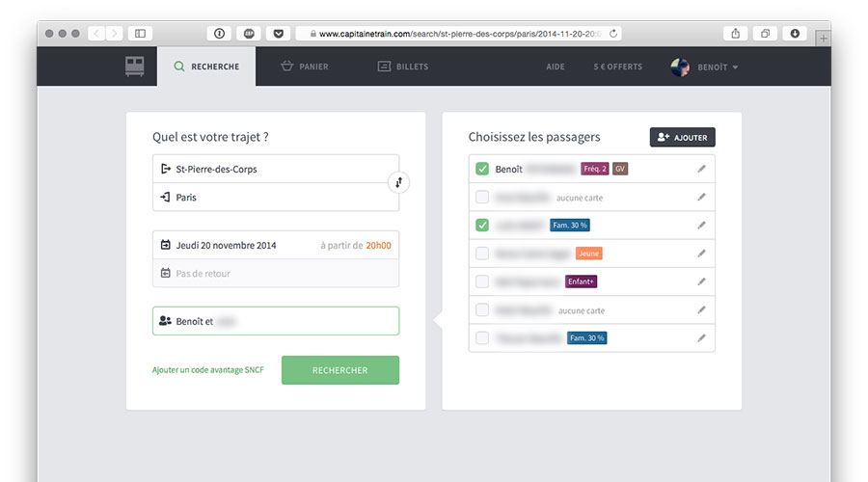Edit the second passenger (aucune carte) pencil
868x482 pixels.
pyautogui.click(x=701, y=197)
